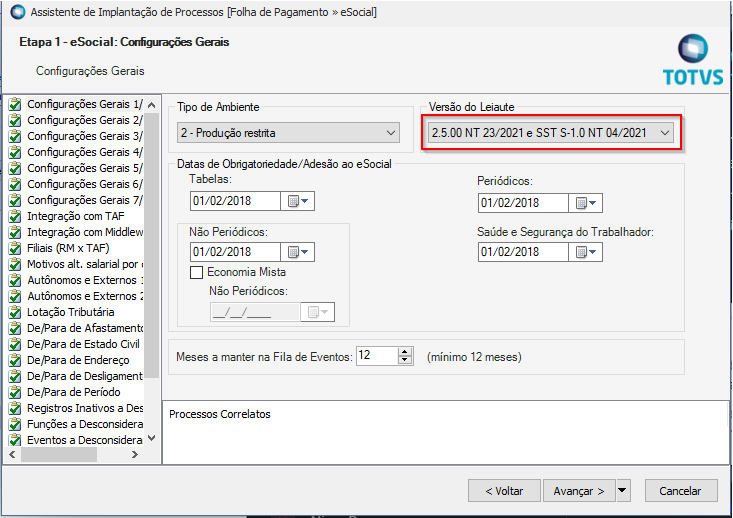The image size is (733, 518).
Task: Click the checklist icon beside Integração com TAF
Action: pos(15,216)
